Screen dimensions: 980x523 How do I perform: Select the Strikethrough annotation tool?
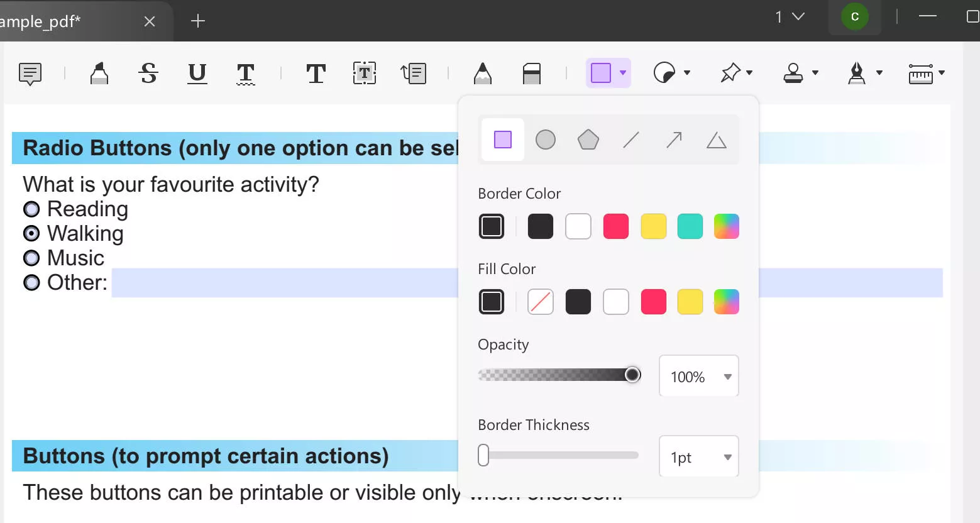click(148, 74)
